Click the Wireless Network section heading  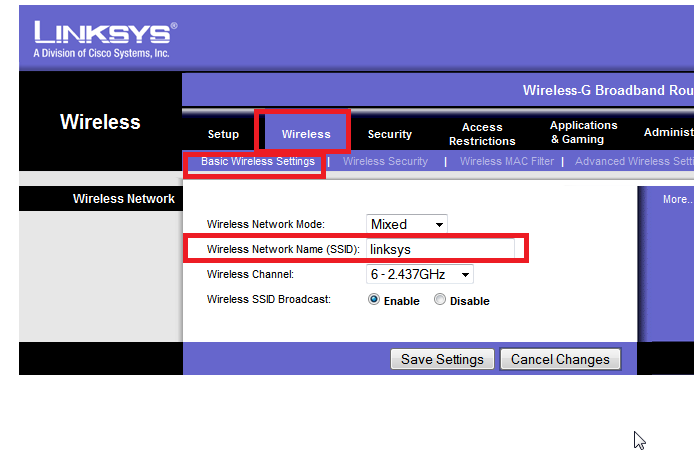(x=123, y=199)
